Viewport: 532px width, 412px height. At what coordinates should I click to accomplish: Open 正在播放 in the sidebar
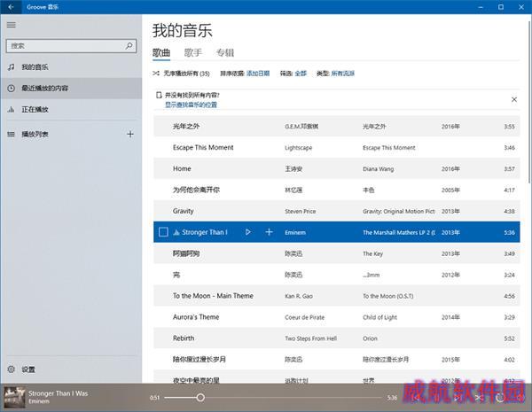[x=71, y=110]
